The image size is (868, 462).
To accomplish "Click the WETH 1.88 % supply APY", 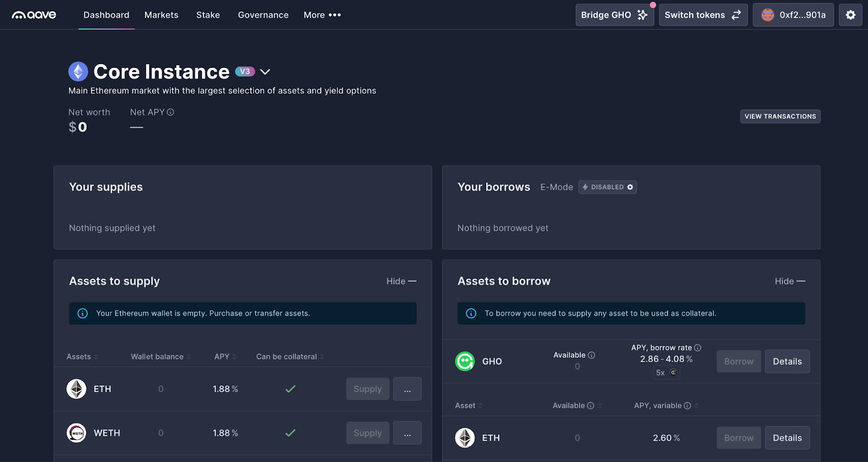I will [225, 433].
